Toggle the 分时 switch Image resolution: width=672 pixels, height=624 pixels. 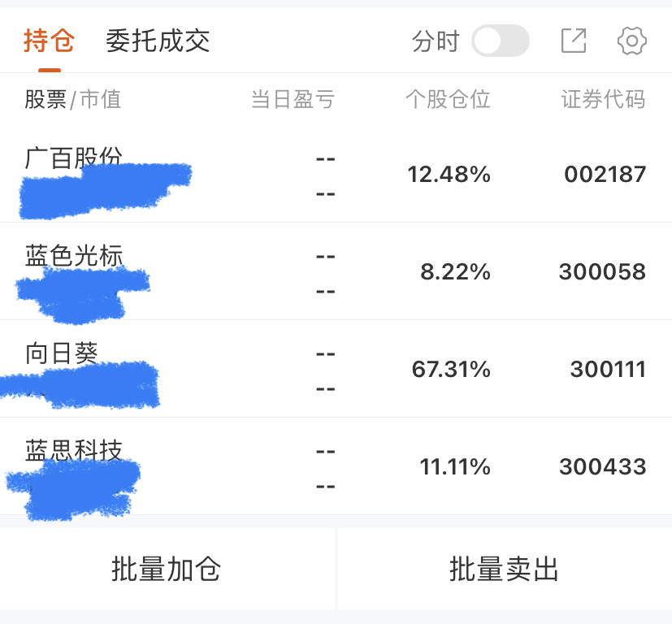point(500,41)
